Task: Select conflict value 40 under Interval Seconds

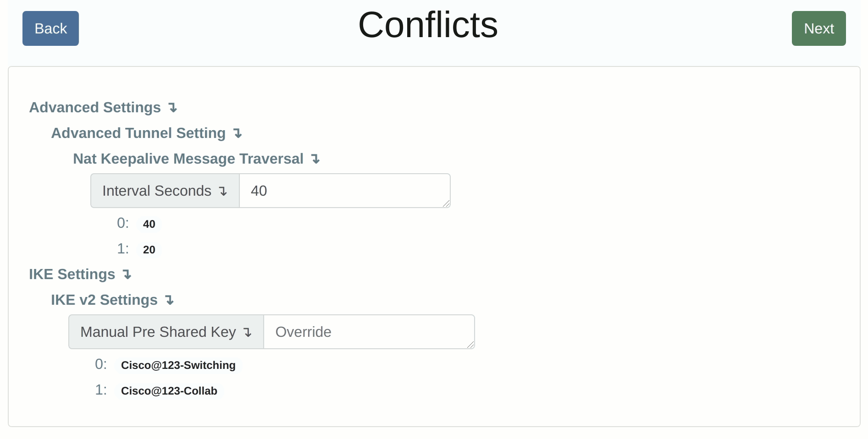Action: 148,224
